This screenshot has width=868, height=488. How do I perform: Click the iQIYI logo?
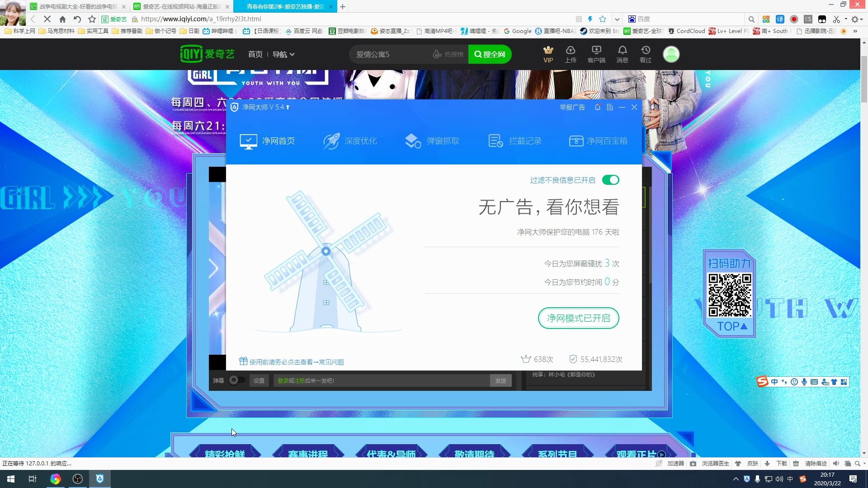pos(207,54)
